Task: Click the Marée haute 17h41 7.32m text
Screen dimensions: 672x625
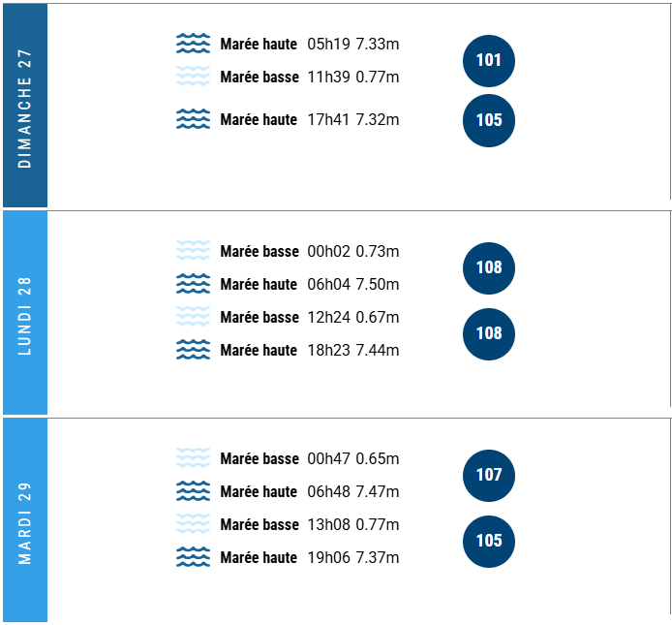Action: tap(309, 119)
